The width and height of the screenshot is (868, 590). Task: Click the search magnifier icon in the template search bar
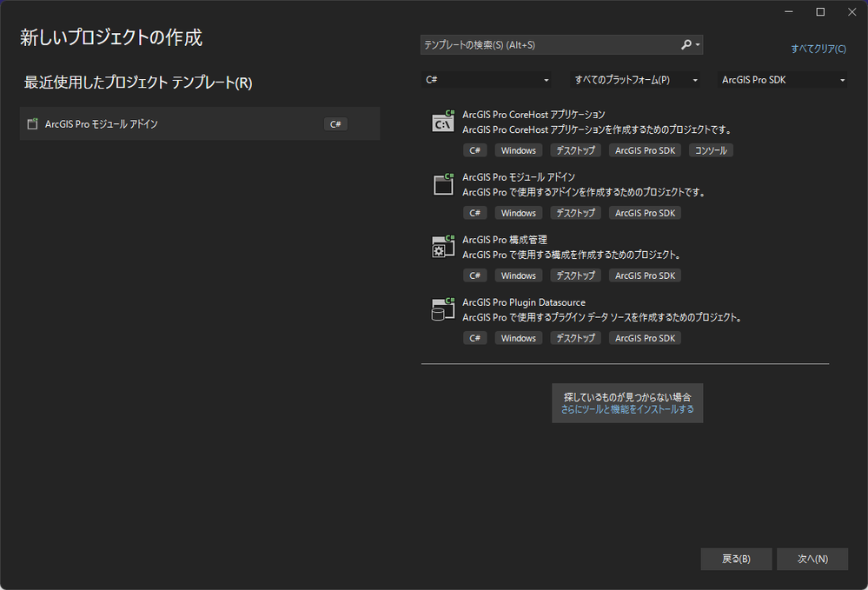686,44
